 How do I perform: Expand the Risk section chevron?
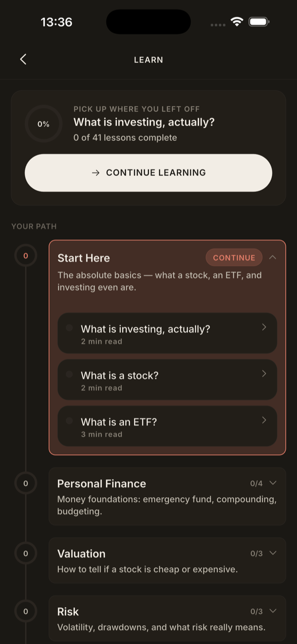point(272,611)
